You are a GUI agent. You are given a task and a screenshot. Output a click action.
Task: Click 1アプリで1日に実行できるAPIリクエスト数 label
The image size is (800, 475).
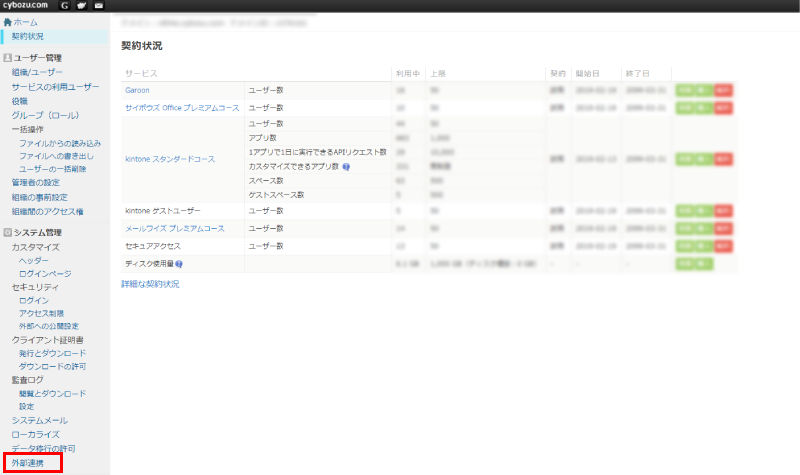(317, 153)
